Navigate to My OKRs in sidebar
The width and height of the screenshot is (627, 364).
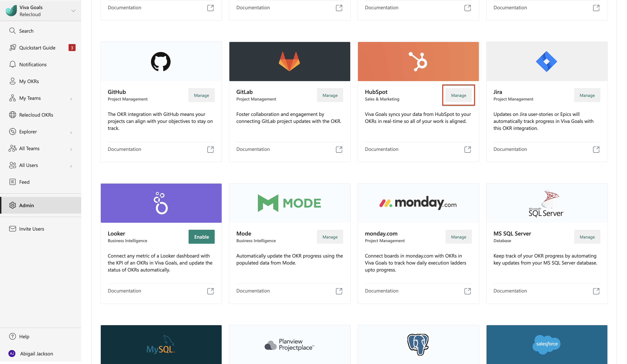(29, 81)
